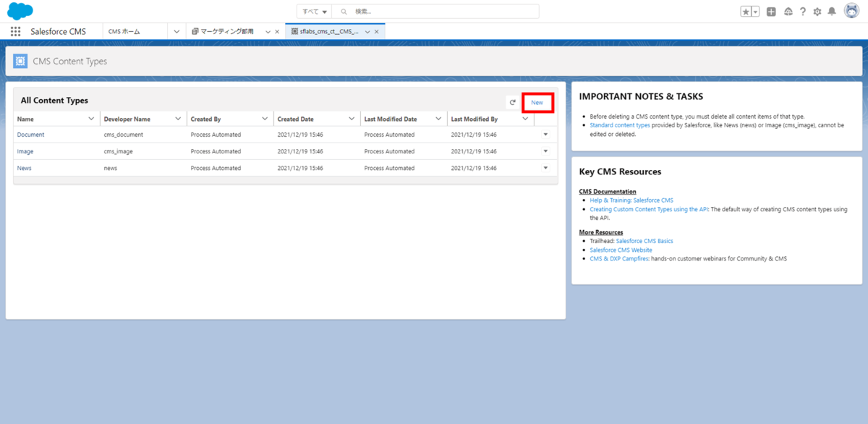Screen dimensions: 868x424
Task: Open the favorites list dropdown arrow
Action: tap(755, 12)
